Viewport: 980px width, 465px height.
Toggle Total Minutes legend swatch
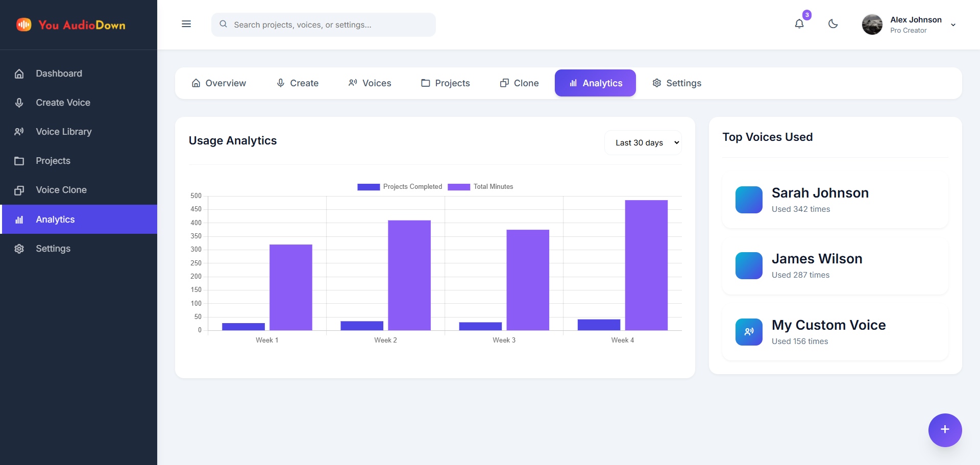click(459, 187)
